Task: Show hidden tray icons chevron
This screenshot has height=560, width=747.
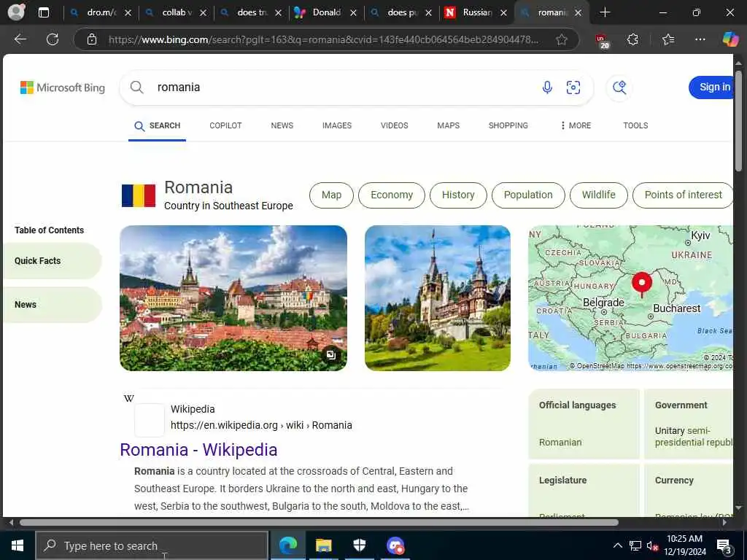Action: 617,546
